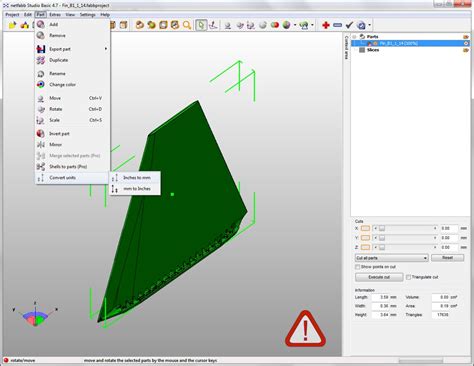Viewport: 474px width, 366px height.
Task: Enable Show points on cut checkbox
Action: [357, 267]
